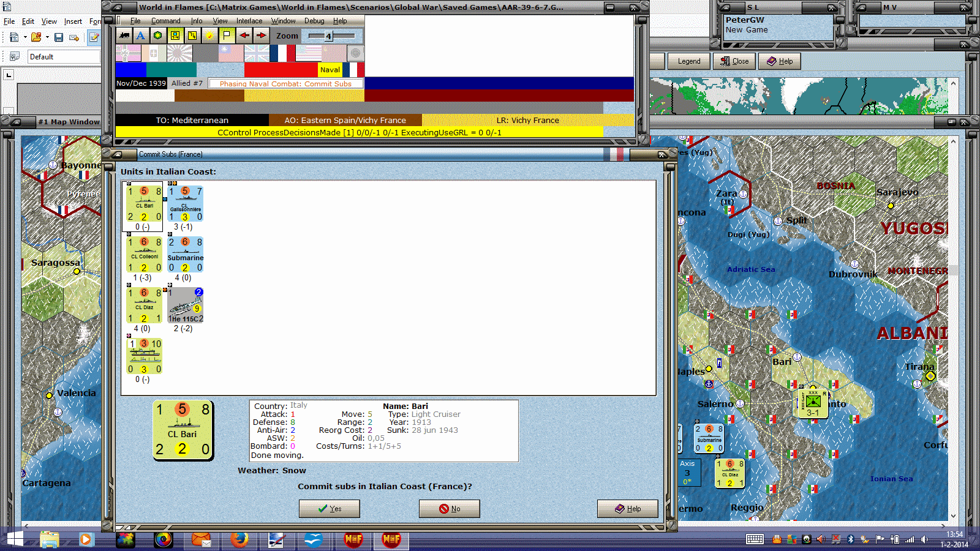The width and height of the screenshot is (980, 551).
Task: Expand the Open file dropdown arrow
Action: [x=47, y=37]
